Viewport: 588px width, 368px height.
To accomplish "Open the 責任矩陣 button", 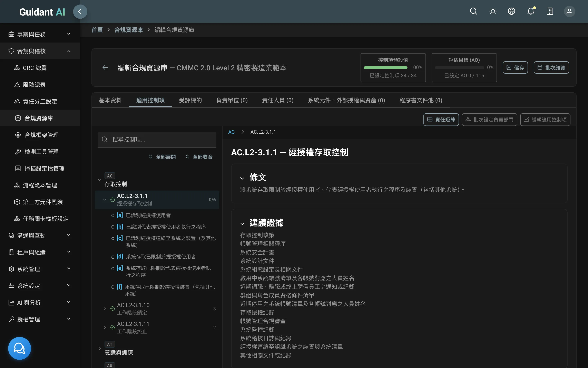I will [441, 120].
